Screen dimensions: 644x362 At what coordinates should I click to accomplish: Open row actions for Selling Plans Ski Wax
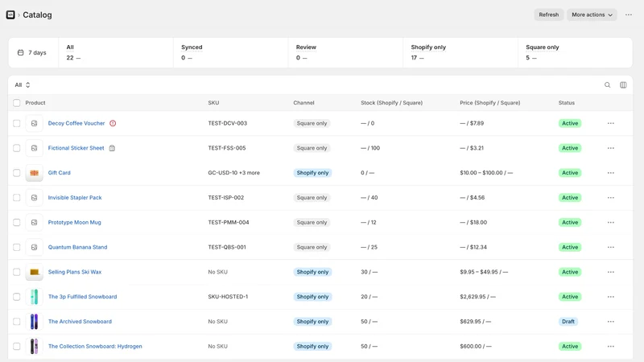click(x=611, y=272)
